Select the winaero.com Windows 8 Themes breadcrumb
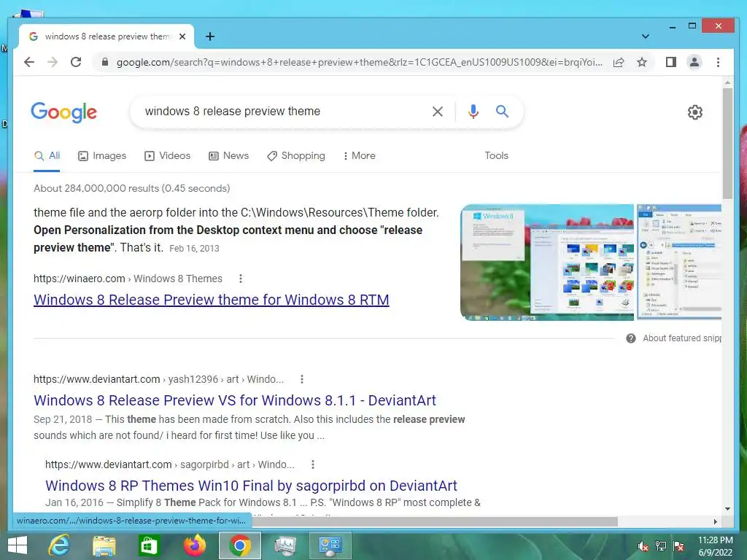 point(128,279)
